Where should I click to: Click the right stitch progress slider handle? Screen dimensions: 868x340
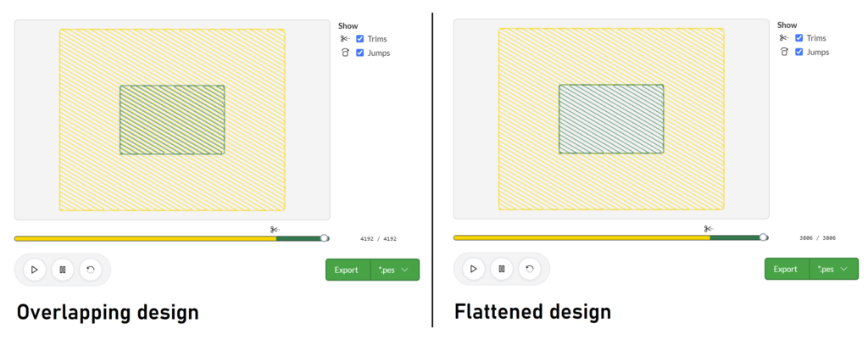coord(764,237)
